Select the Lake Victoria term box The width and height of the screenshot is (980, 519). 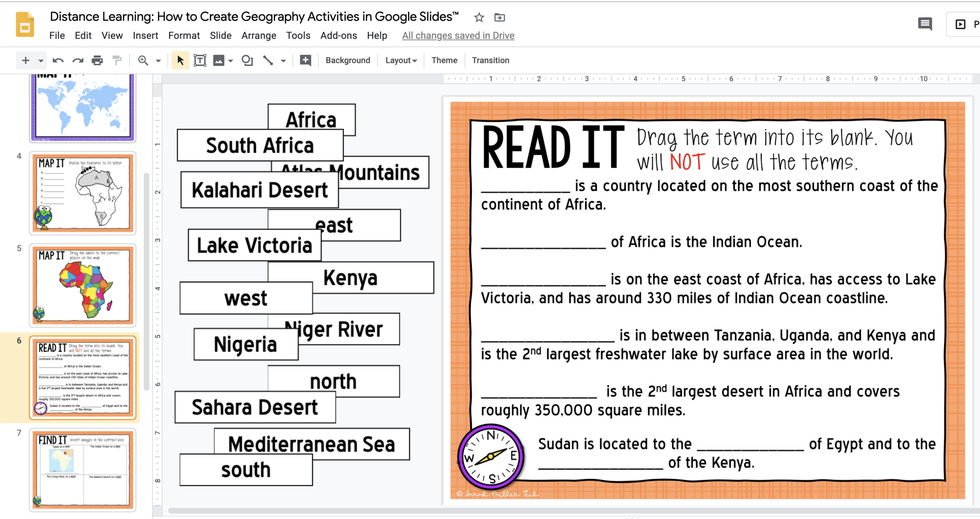(254, 245)
